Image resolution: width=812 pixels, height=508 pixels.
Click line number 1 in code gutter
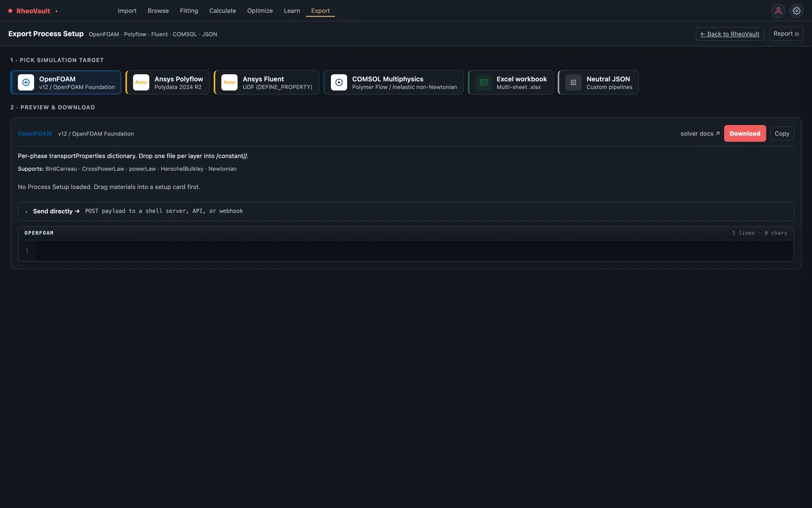tap(27, 250)
